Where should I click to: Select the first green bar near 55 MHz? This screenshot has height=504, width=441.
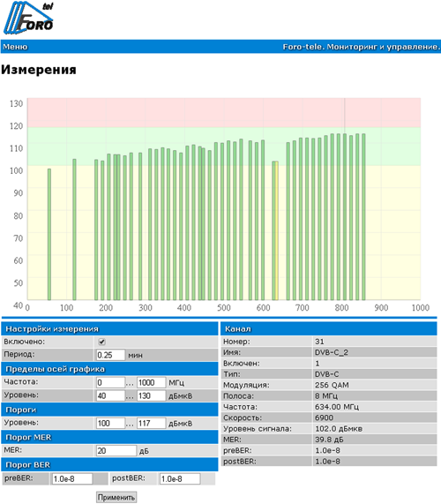pyautogui.click(x=49, y=234)
